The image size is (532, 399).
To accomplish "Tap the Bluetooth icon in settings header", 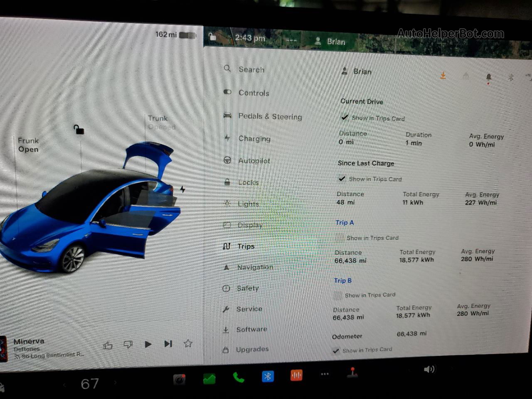I will pos(511,77).
